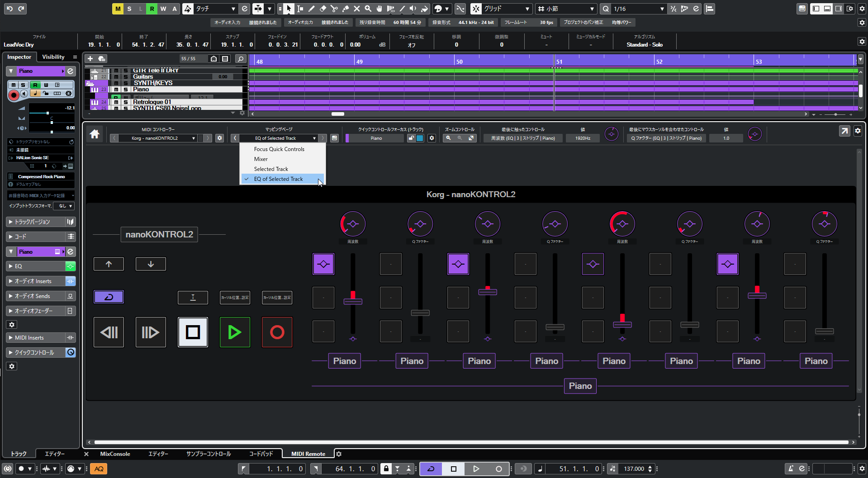
Task: Toggle global Solo state S button
Action: point(129,9)
